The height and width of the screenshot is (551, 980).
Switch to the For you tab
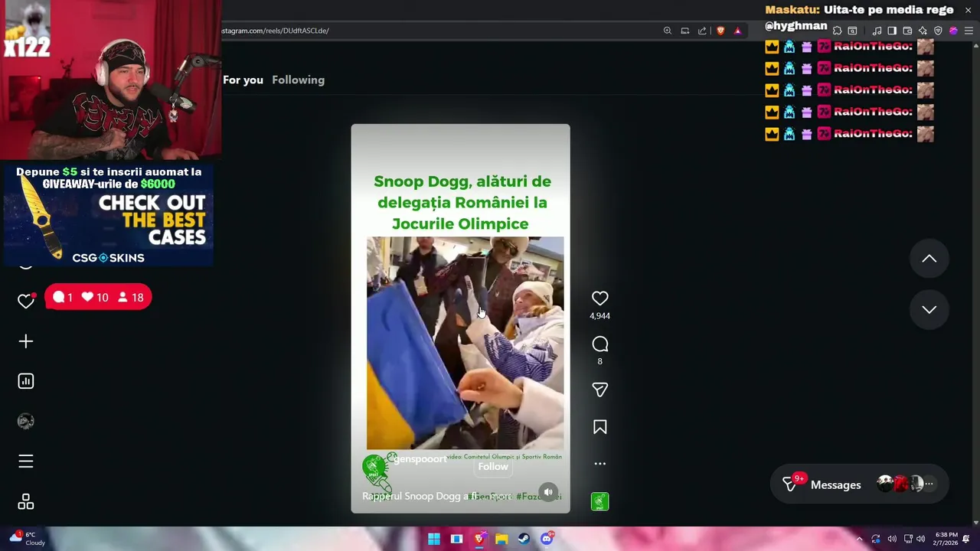coord(243,80)
